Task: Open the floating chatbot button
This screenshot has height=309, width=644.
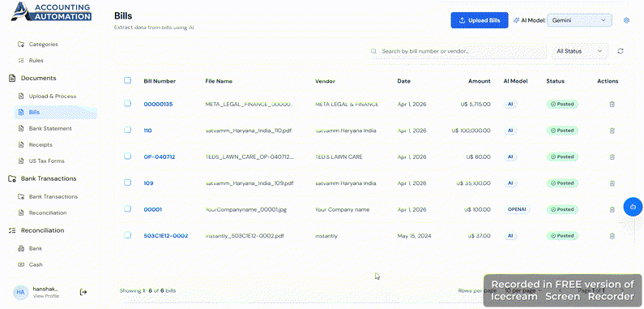Action: pos(633,207)
